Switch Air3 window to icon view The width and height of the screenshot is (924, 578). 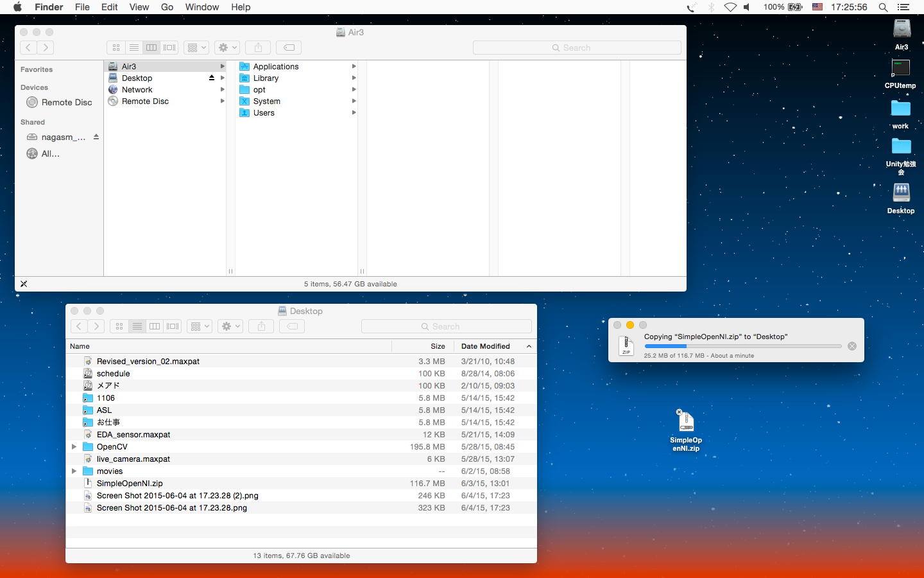[x=116, y=48]
